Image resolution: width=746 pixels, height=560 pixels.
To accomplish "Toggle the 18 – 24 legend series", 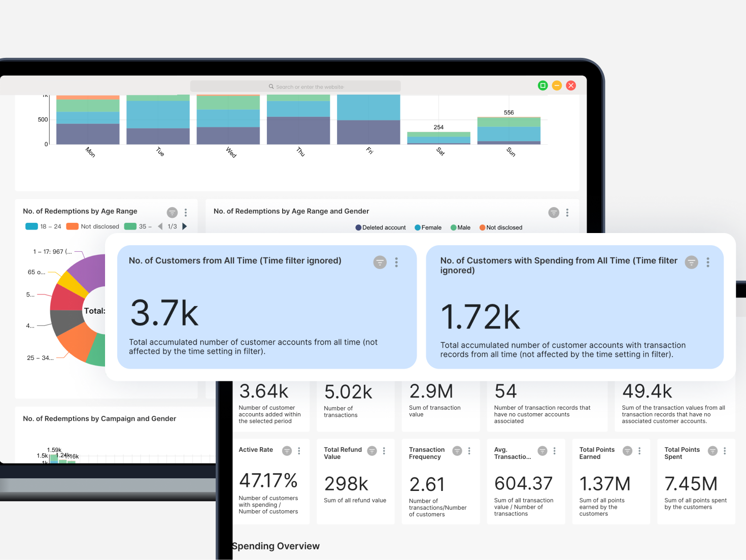I will tap(44, 226).
